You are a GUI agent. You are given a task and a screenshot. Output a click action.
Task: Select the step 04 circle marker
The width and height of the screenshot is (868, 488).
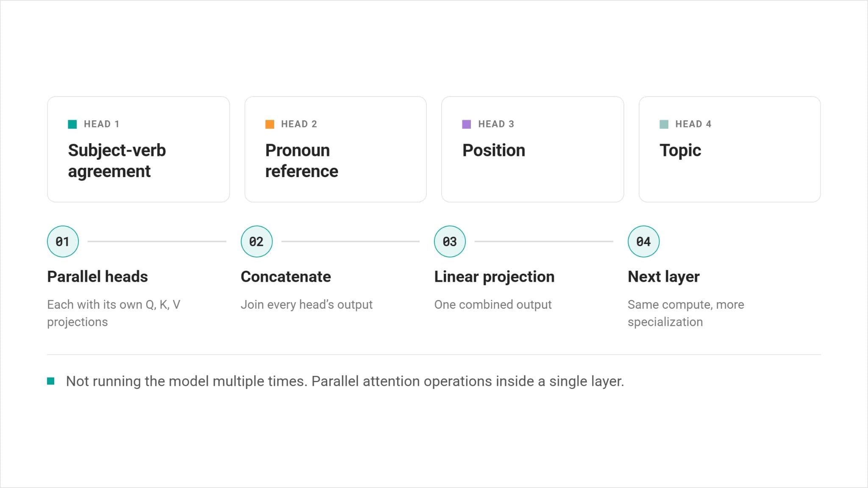(643, 241)
